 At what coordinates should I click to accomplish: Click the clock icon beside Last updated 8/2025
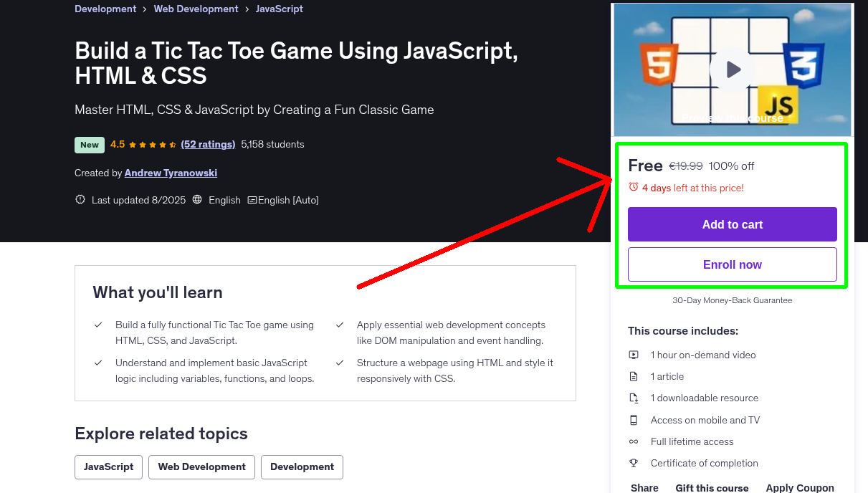80,199
